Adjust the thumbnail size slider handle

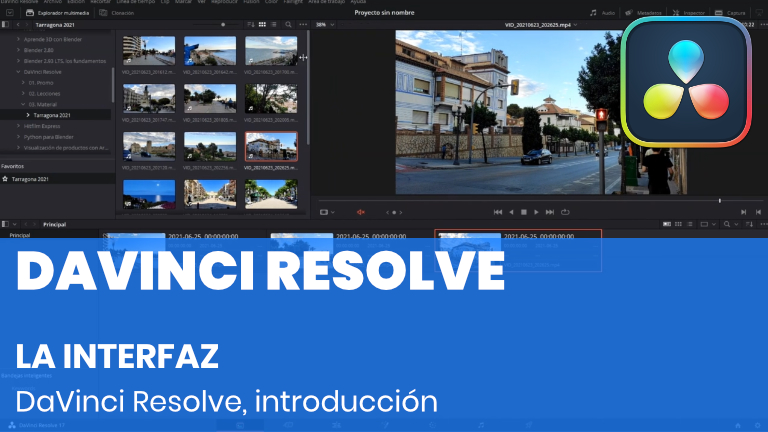point(223,24)
